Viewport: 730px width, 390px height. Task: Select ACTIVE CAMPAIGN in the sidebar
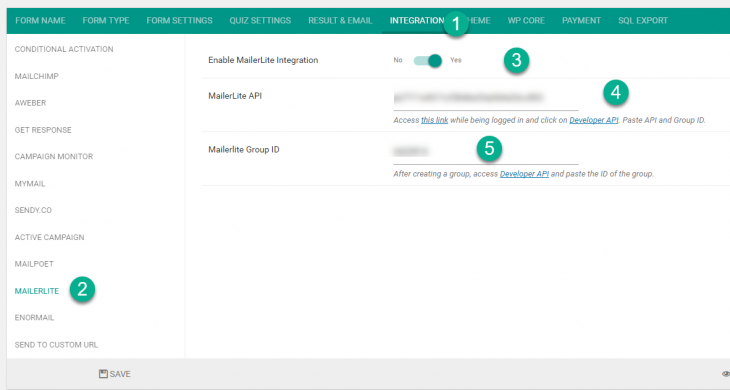49,237
